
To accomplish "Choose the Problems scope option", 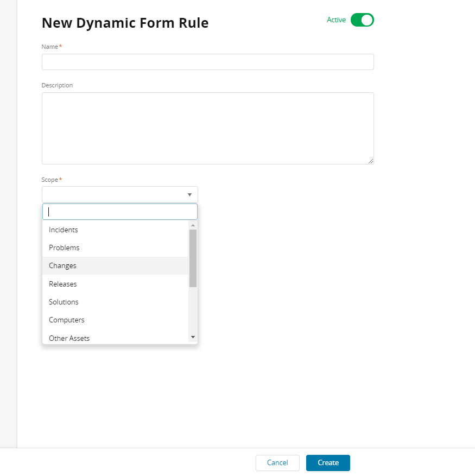I will 64,247.
